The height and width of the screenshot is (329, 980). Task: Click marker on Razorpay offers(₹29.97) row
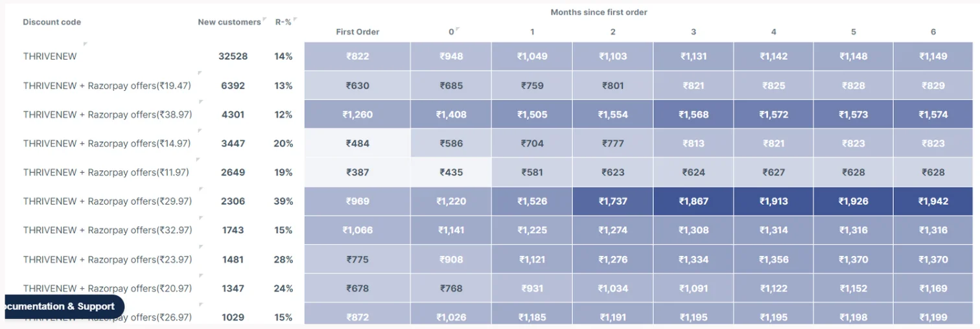[x=201, y=188]
